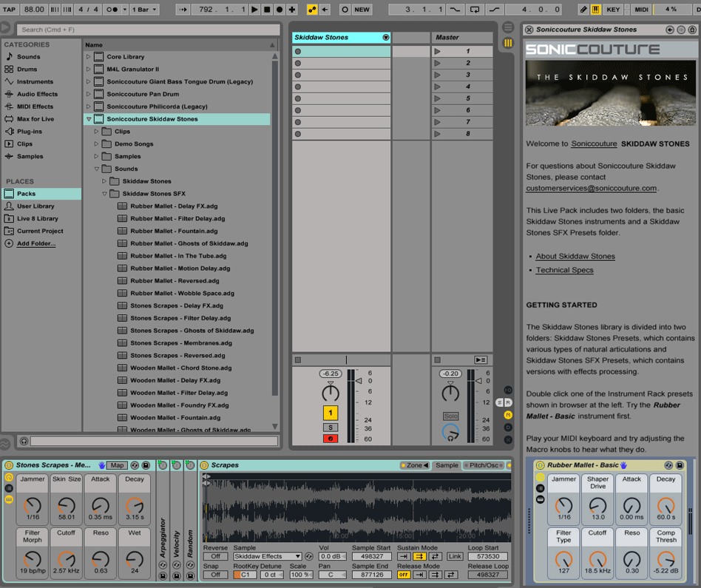Image resolution: width=701 pixels, height=588 pixels.
Task: Solo the Skiddaw Stones track
Action: [331, 428]
